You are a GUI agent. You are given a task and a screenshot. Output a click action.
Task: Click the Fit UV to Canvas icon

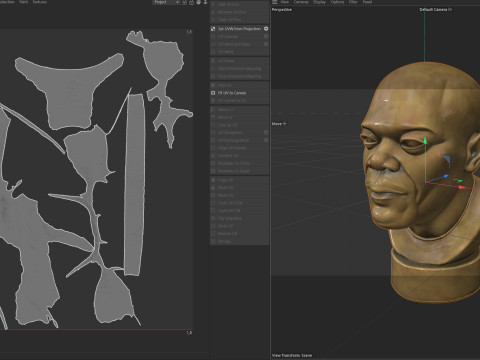point(213,93)
